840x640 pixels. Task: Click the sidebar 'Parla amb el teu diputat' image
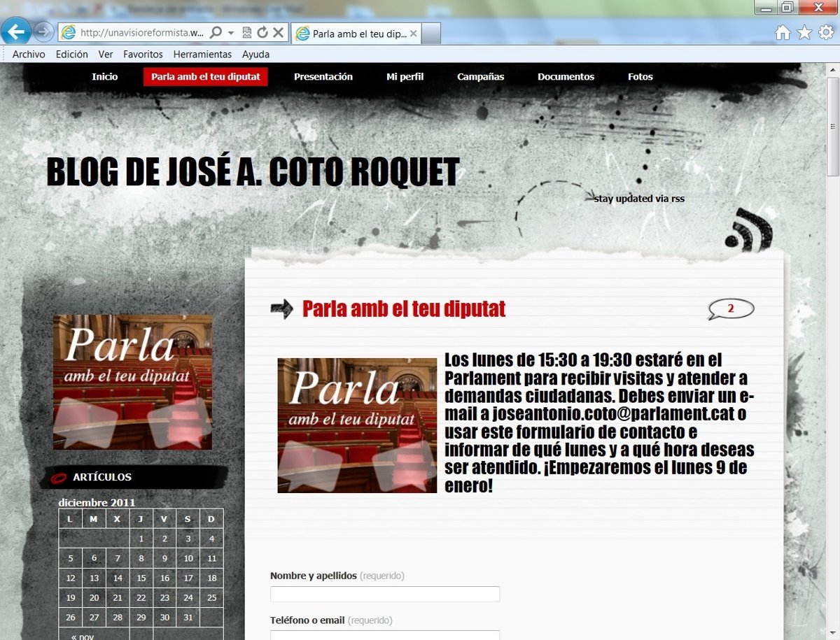pos(132,382)
